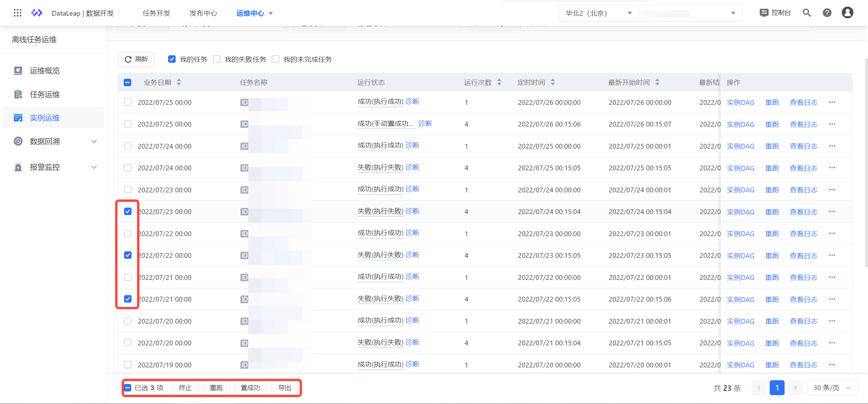Click the 刷新 refresh button
This screenshot has width=868, height=404.
pos(136,59)
